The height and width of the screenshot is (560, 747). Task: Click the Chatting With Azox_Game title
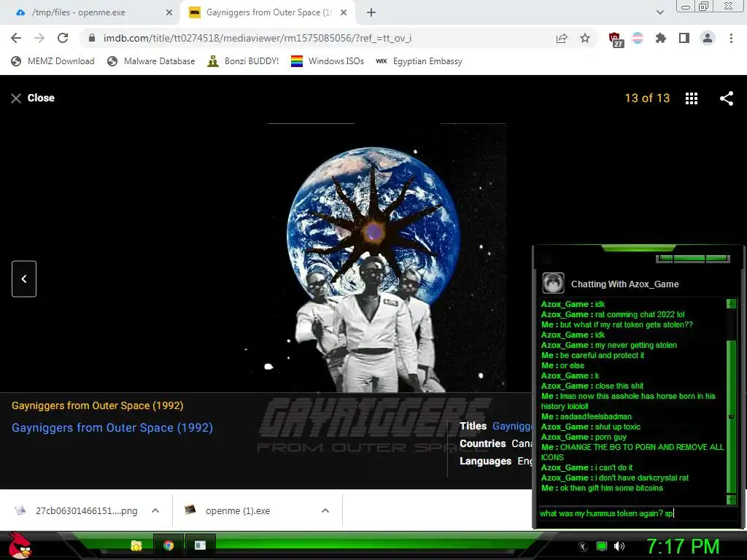click(624, 284)
